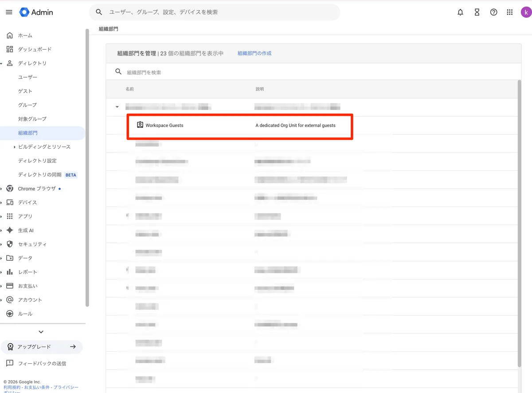The width and height of the screenshot is (532, 393).
Task: Go to ディレクトリ設定 page
Action: pos(37,161)
